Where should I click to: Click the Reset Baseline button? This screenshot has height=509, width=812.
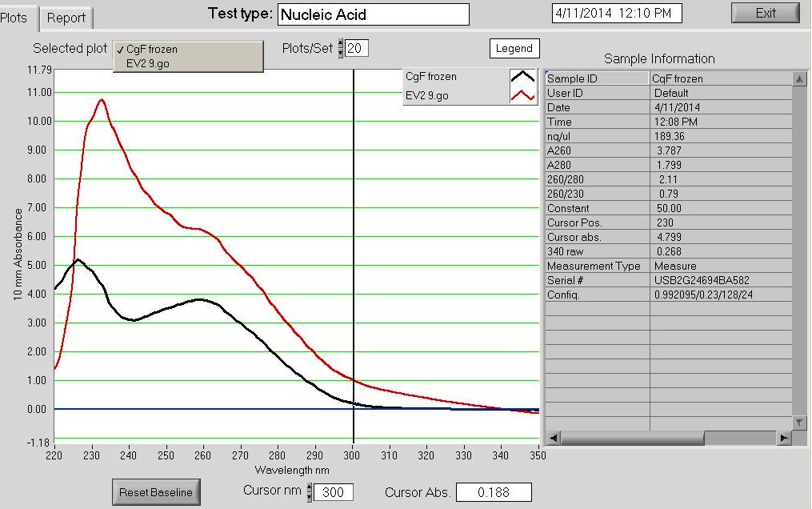coord(156,492)
